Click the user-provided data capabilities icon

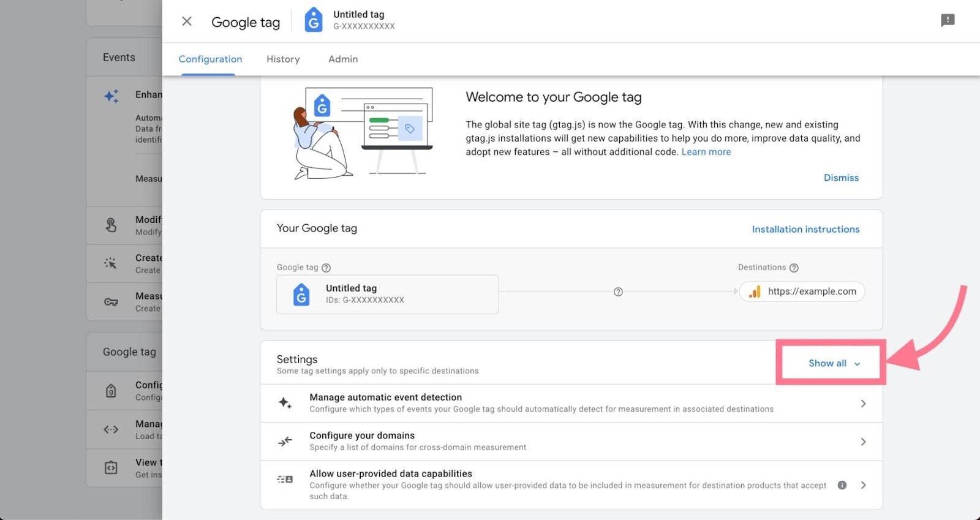click(285, 479)
